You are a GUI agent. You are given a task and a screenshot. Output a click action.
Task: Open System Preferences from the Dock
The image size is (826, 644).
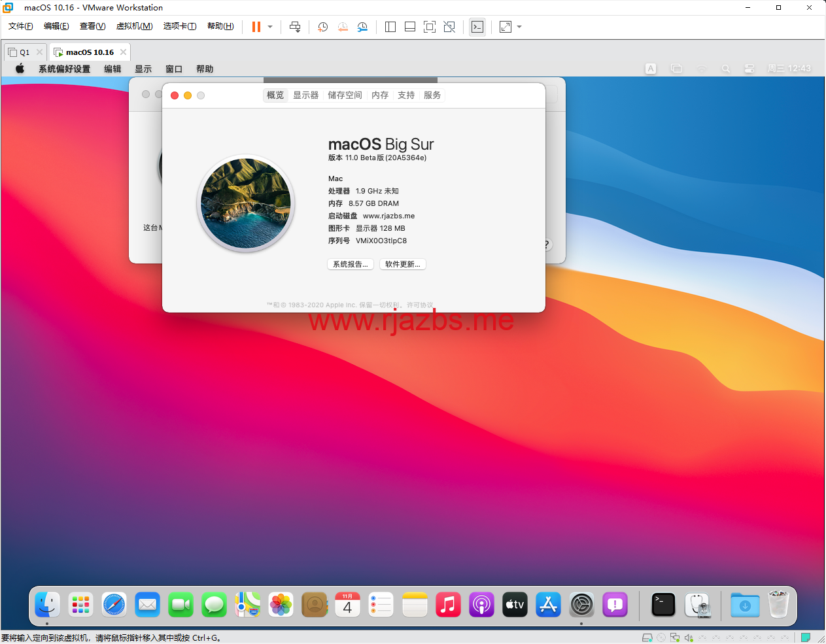(x=581, y=605)
